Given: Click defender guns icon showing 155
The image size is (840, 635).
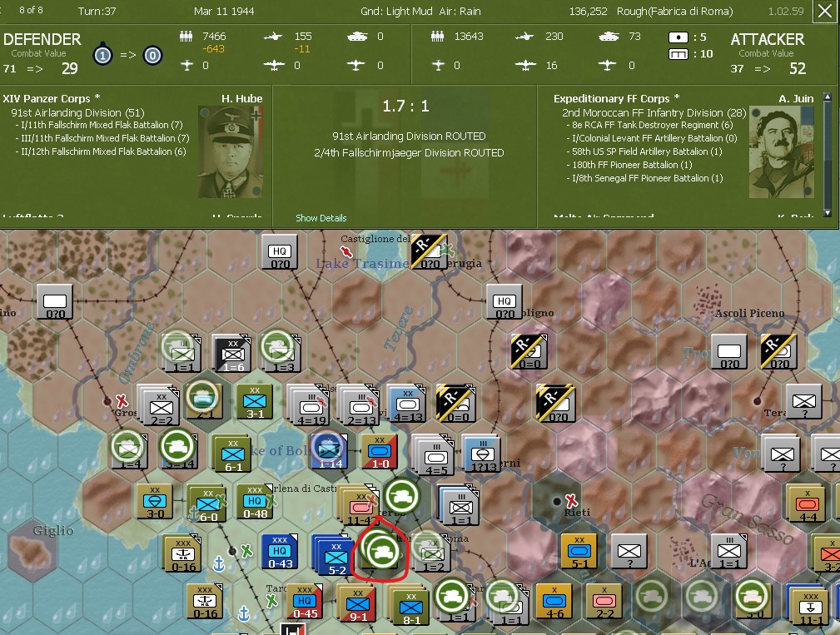Looking at the screenshot, I should [x=273, y=37].
